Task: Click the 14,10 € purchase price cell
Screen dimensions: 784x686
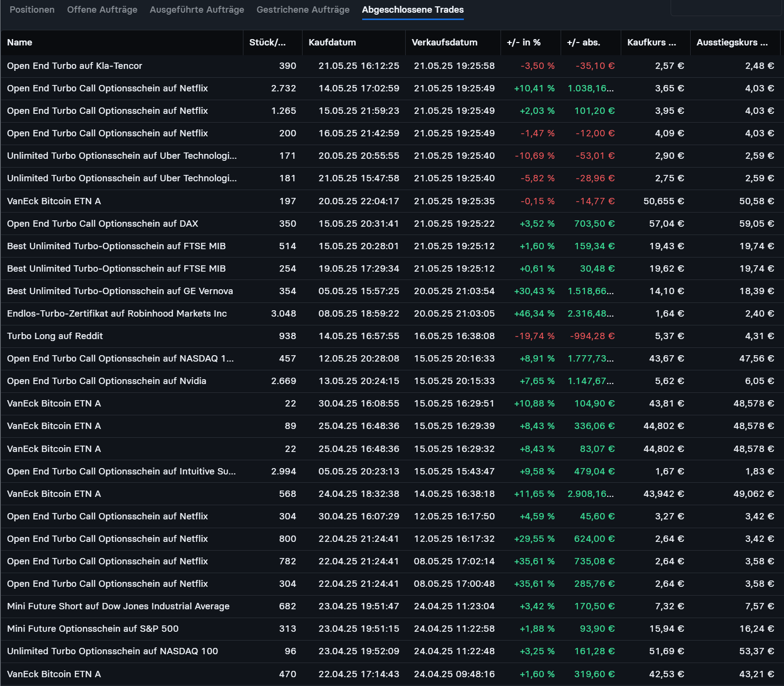Action: pyautogui.click(x=667, y=291)
